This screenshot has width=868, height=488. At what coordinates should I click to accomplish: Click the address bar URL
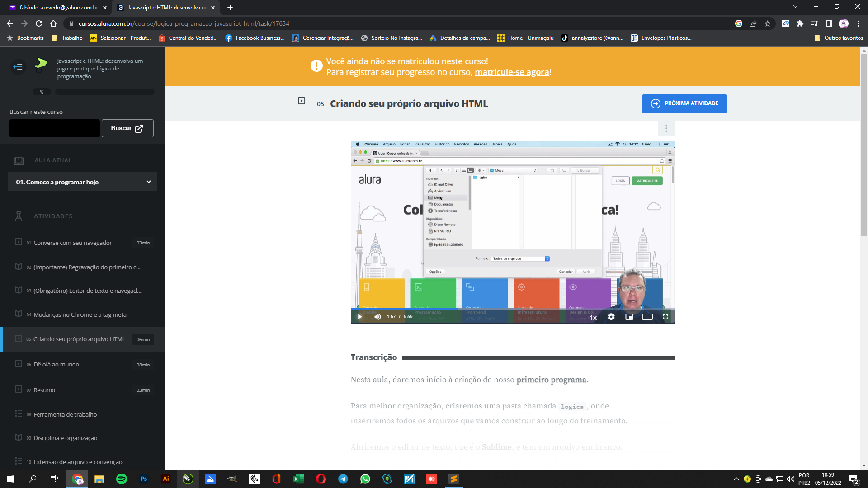click(184, 23)
